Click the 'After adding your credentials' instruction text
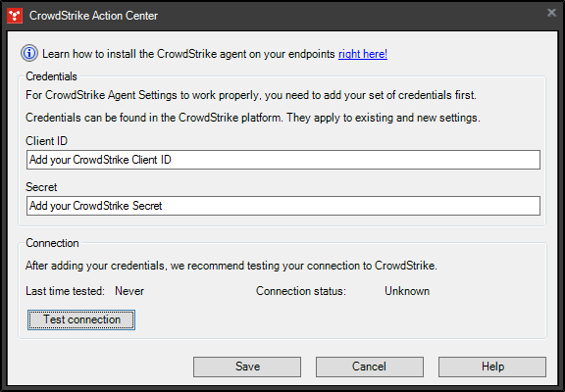This screenshot has width=565, height=392. pos(231,266)
